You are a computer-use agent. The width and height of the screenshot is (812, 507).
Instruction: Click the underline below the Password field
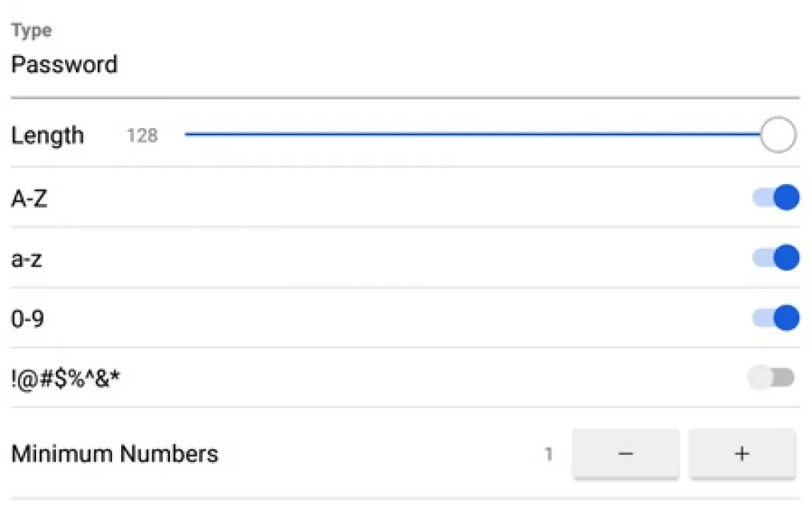coord(405,97)
